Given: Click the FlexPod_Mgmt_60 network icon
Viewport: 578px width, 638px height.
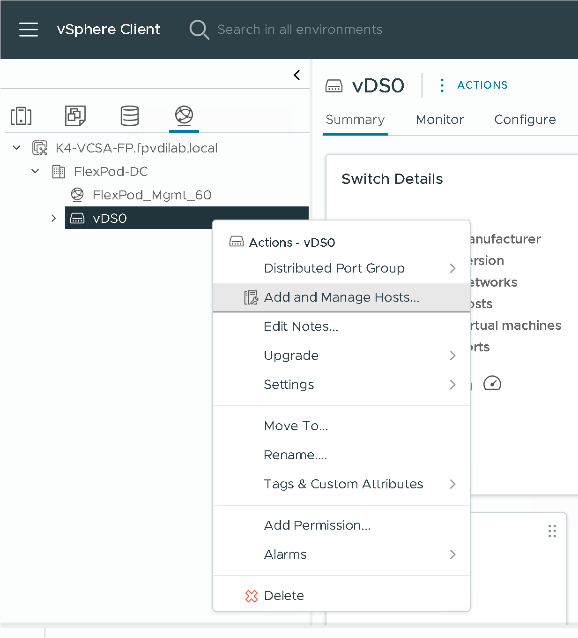Looking at the screenshot, I should point(77,195).
